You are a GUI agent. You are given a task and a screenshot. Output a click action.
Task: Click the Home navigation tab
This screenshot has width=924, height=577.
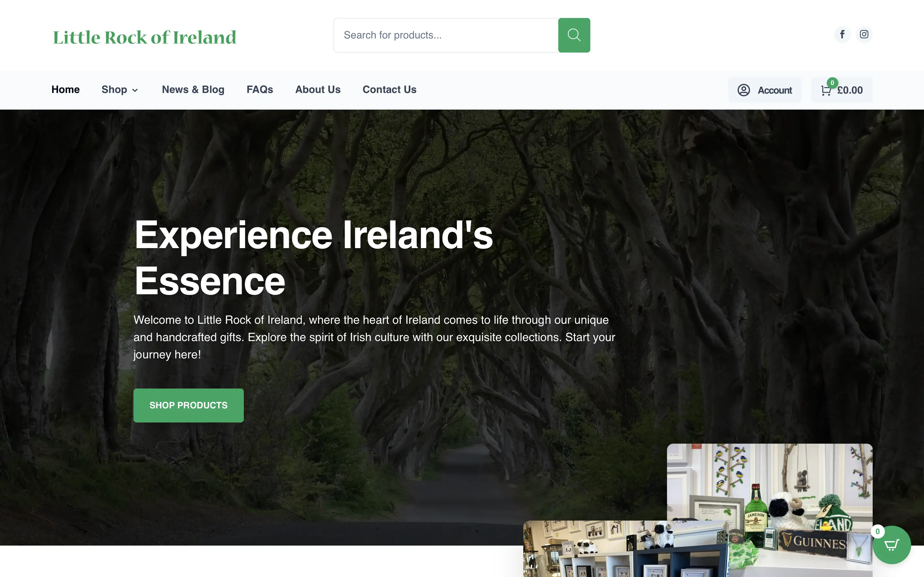(65, 90)
